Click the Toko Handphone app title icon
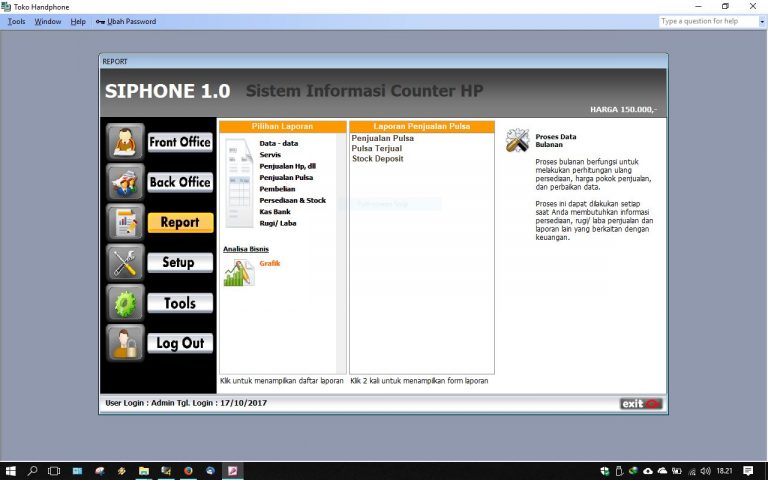Viewport: 768px width, 480px height. point(6,7)
